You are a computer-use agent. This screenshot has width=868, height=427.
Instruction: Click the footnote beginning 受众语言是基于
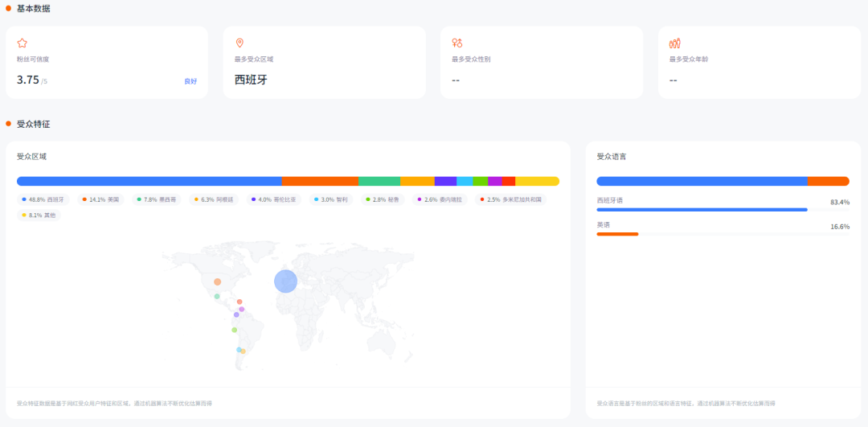tap(686, 403)
